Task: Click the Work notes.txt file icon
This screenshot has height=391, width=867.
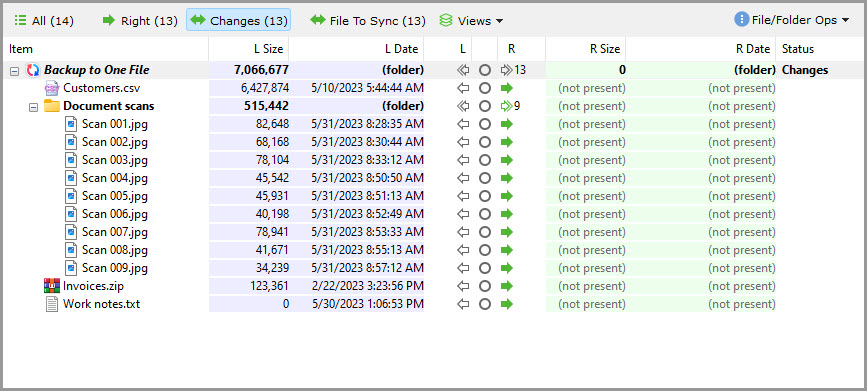Action: (x=51, y=304)
